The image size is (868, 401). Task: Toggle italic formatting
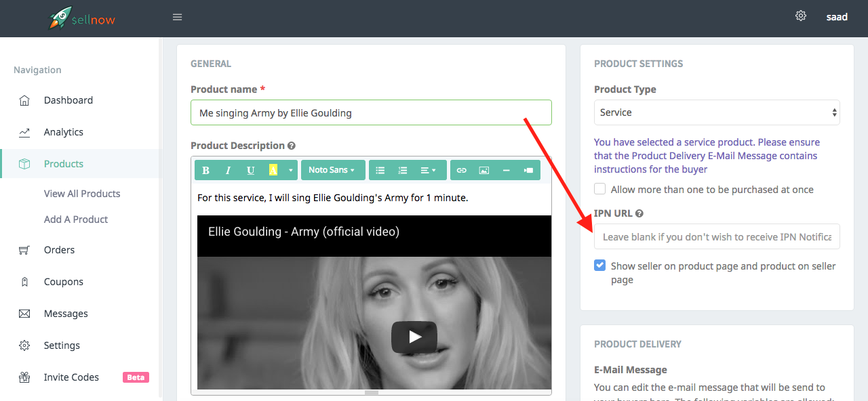pos(229,170)
